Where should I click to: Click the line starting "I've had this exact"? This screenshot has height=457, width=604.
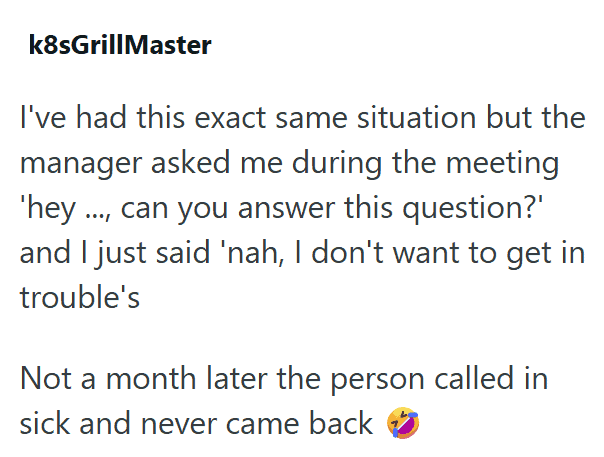[x=300, y=118]
